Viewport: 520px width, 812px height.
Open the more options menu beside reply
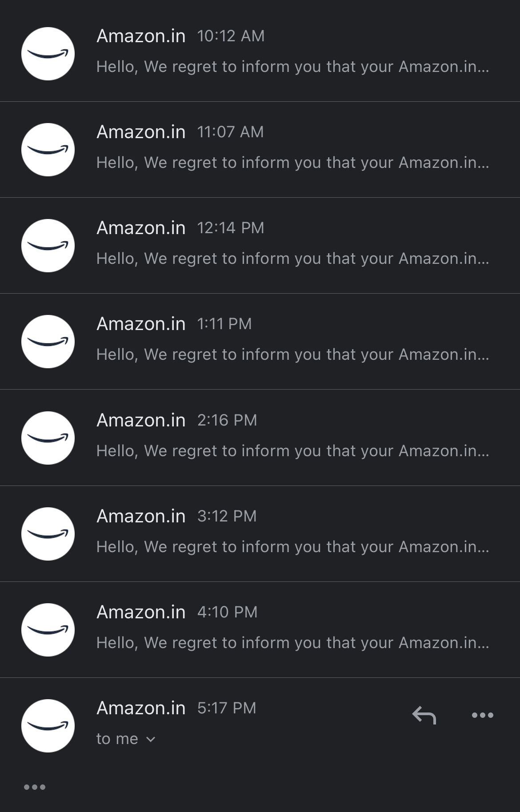tap(482, 715)
